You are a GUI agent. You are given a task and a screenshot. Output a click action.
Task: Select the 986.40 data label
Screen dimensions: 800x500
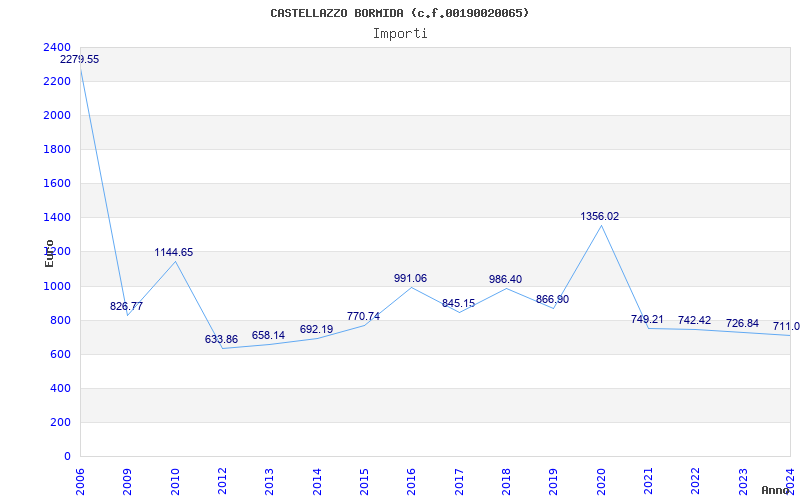[x=505, y=280]
